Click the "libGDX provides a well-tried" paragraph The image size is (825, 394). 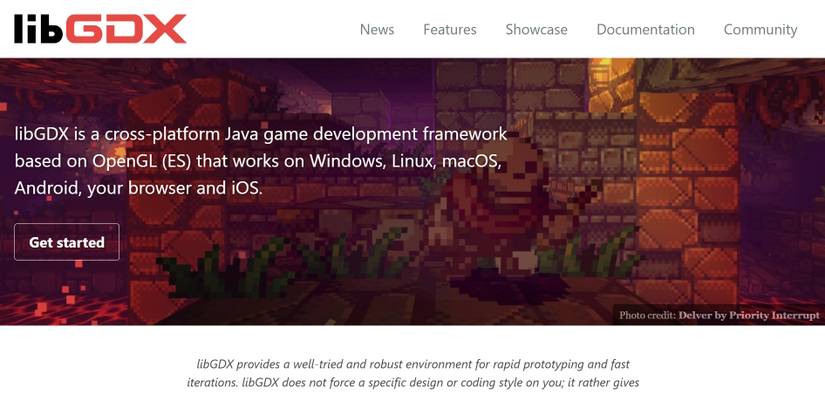tap(413, 373)
